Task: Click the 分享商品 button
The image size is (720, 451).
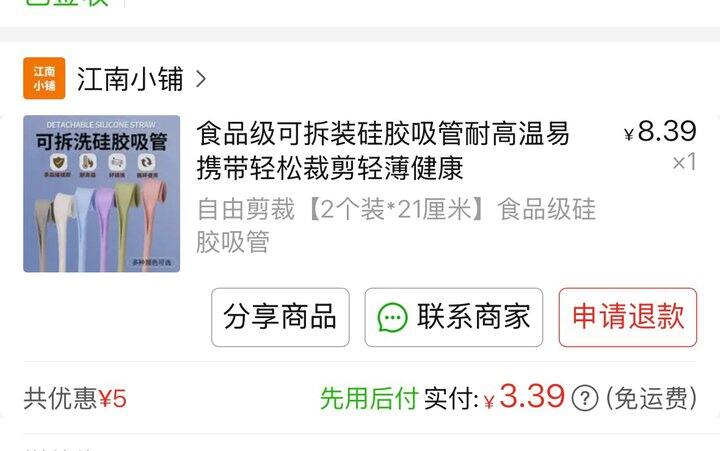Action: [280, 317]
